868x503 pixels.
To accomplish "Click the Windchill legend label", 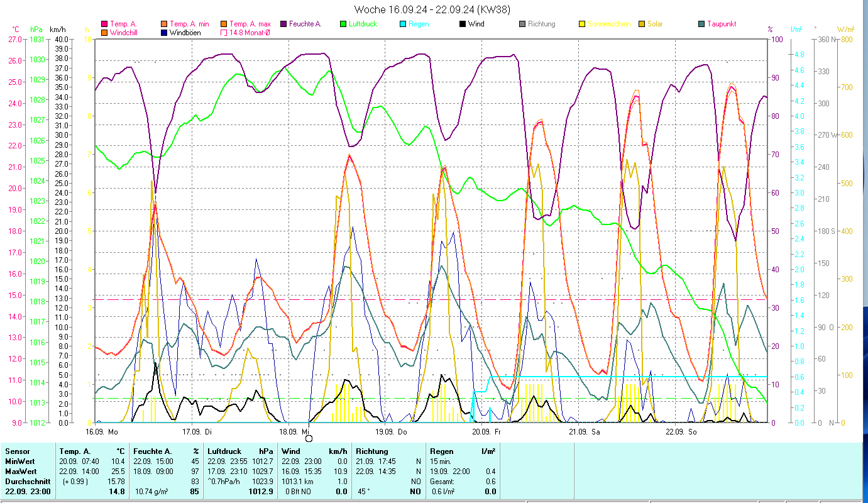I will coord(124,33).
